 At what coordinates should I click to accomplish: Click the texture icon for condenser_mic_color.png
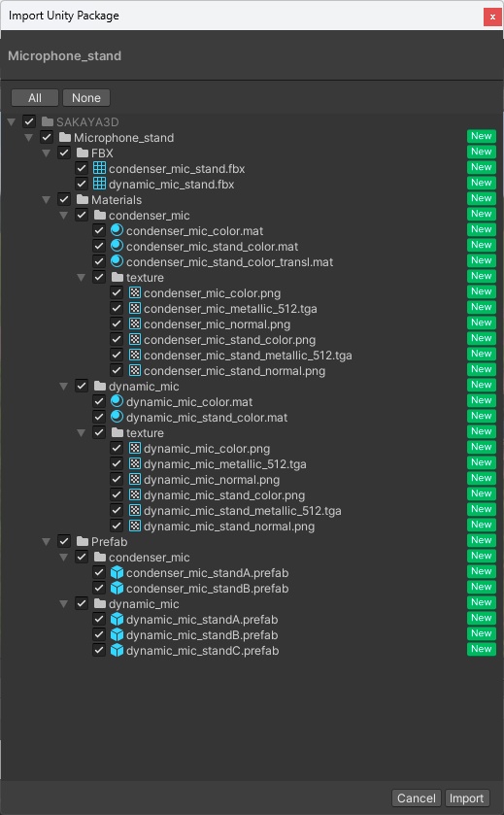coord(135,292)
